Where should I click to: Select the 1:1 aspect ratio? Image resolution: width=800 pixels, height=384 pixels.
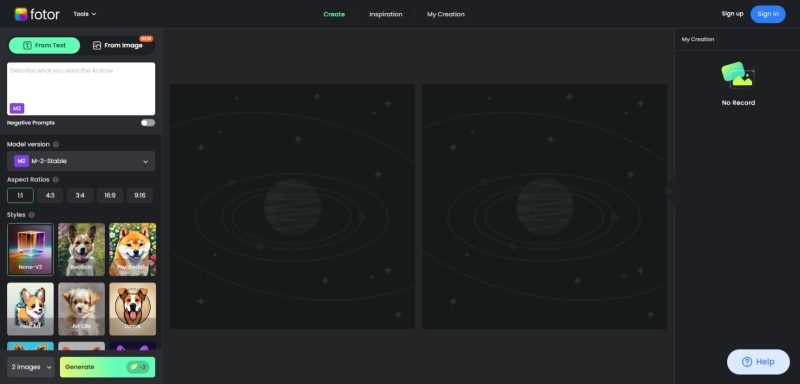[x=20, y=195]
